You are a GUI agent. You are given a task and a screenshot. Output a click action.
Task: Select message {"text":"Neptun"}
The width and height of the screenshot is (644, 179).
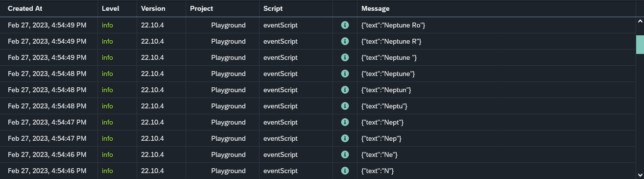pos(386,90)
